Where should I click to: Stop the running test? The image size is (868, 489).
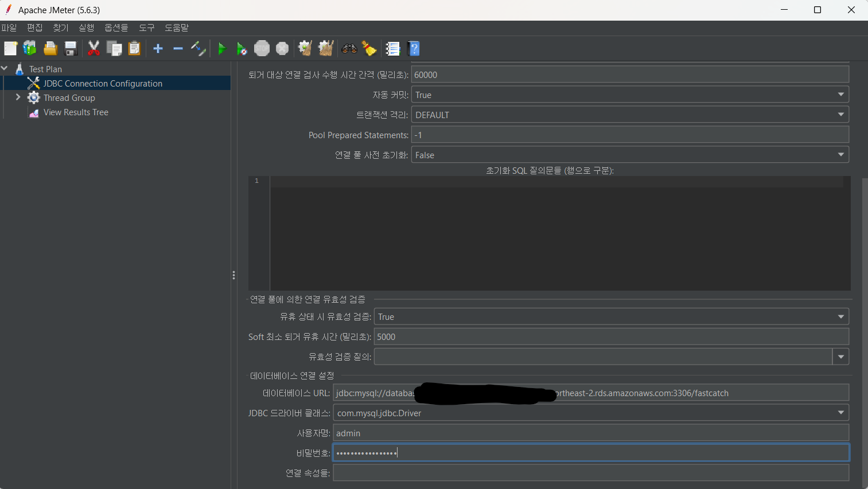(262, 49)
